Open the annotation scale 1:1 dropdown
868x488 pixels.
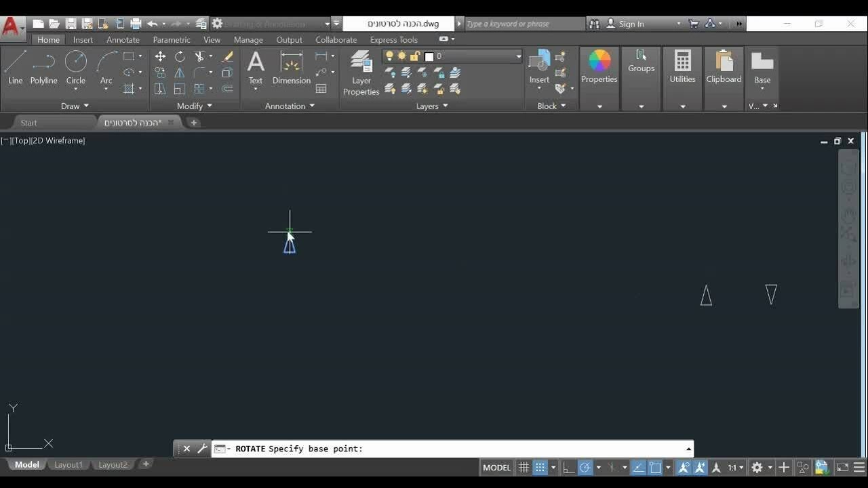tap(735, 468)
